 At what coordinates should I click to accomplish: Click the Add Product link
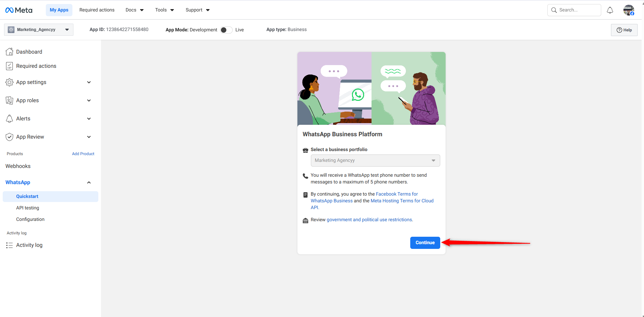[x=83, y=154]
